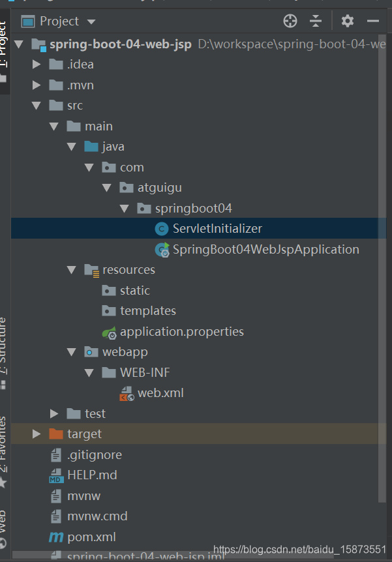Click the application.properties Spring leaf icon
Screen dimensions: 392x562
coord(110,331)
